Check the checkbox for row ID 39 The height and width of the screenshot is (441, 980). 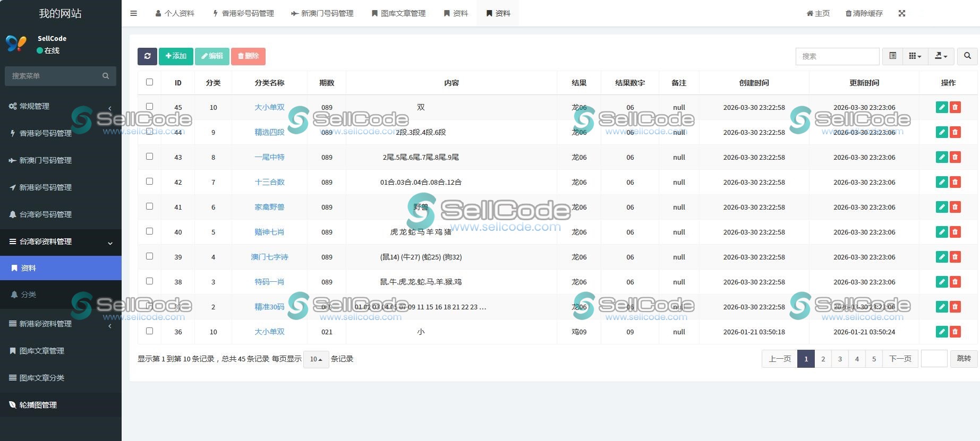(x=149, y=256)
